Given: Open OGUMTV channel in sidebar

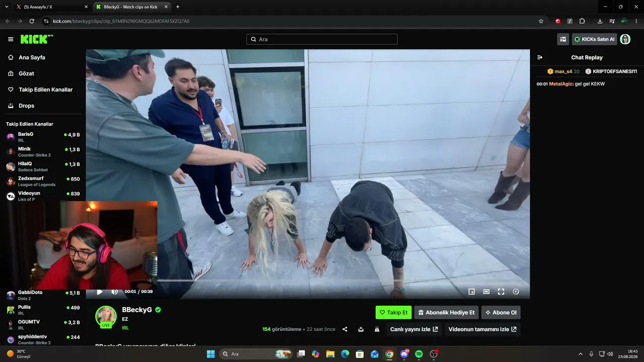Looking at the screenshot, I should pos(43,324).
